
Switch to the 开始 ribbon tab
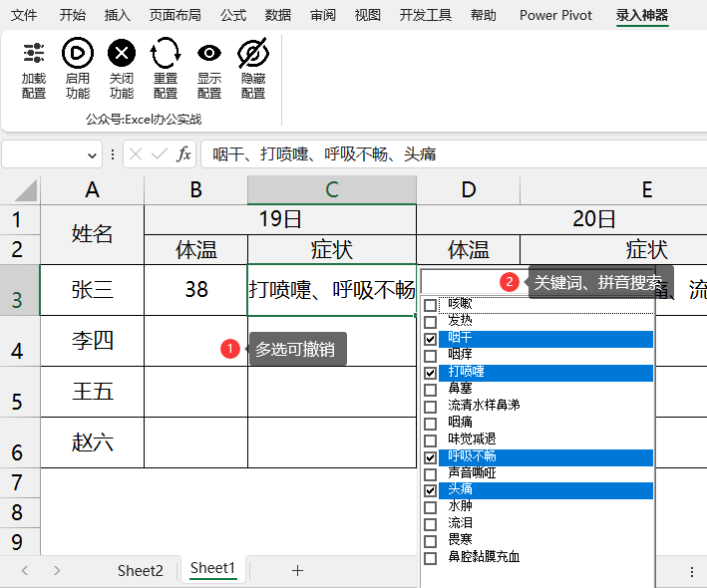[72, 15]
